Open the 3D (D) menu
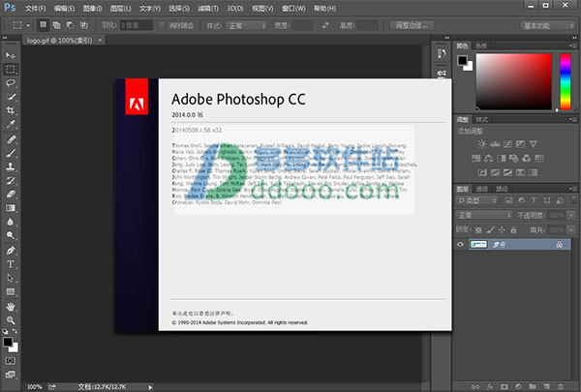 pos(235,8)
